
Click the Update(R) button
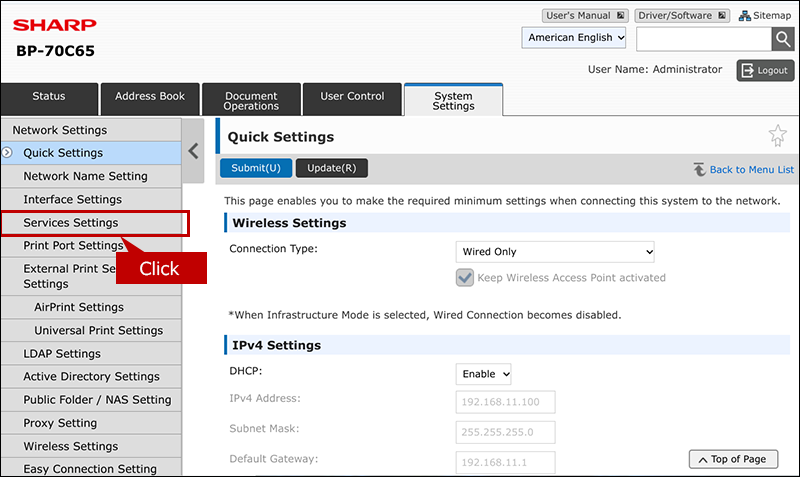332,168
